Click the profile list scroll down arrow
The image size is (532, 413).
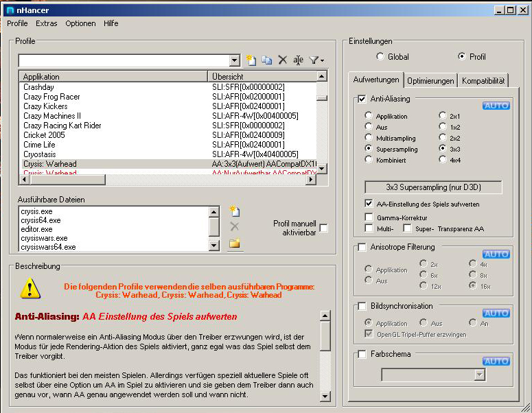click(x=322, y=168)
